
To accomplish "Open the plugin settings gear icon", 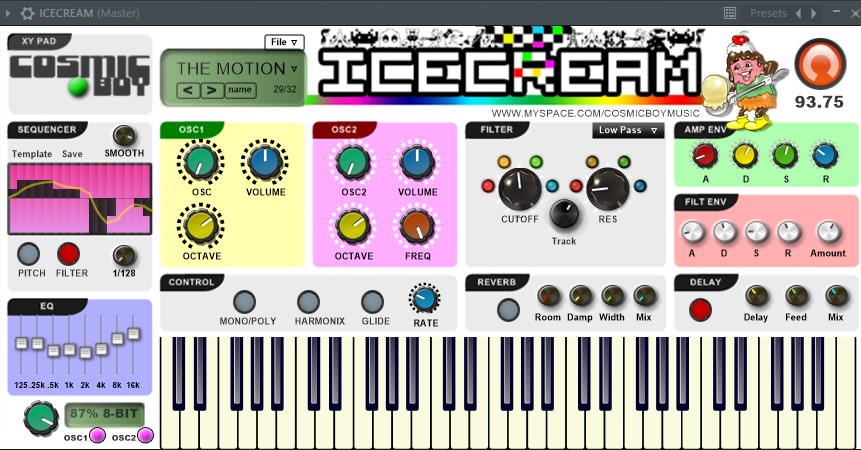I will click(x=27, y=13).
